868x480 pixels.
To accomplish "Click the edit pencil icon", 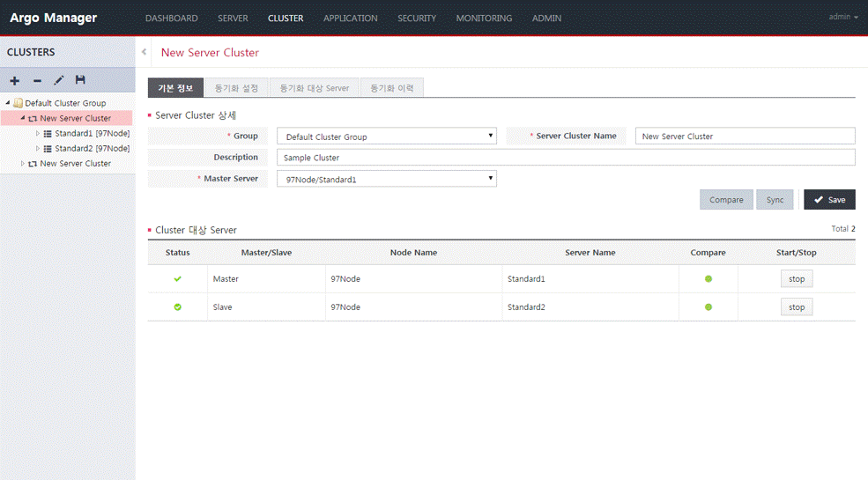I will pyautogui.click(x=59, y=81).
